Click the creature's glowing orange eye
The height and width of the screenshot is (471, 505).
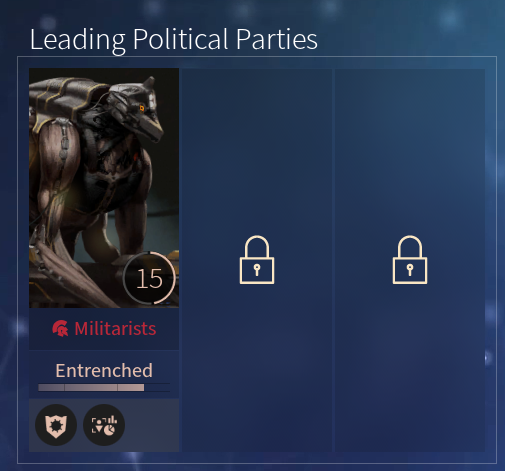(x=142, y=108)
